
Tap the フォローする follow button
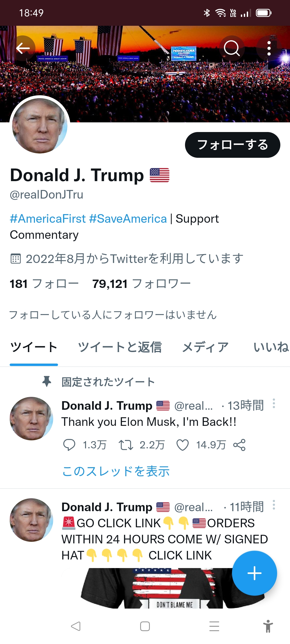233,145
